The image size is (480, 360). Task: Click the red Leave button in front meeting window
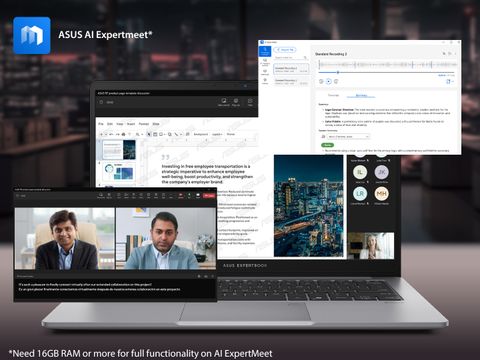(x=209, y=196)
